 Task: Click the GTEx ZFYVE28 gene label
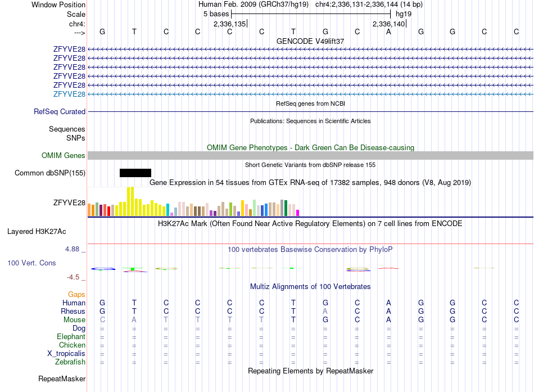[x=69, y=202]
